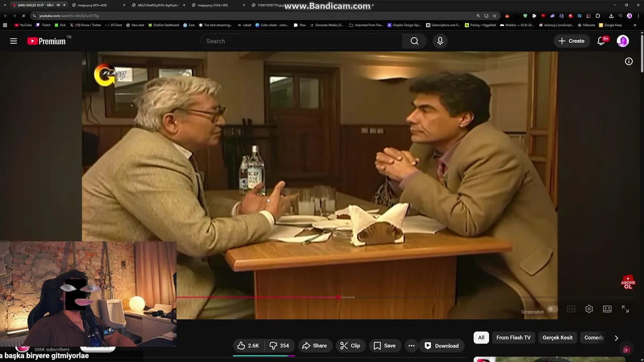This screenshot has width=644, height=362.
Task: Open the green shield extension
Action: click(x=525, y=16)
